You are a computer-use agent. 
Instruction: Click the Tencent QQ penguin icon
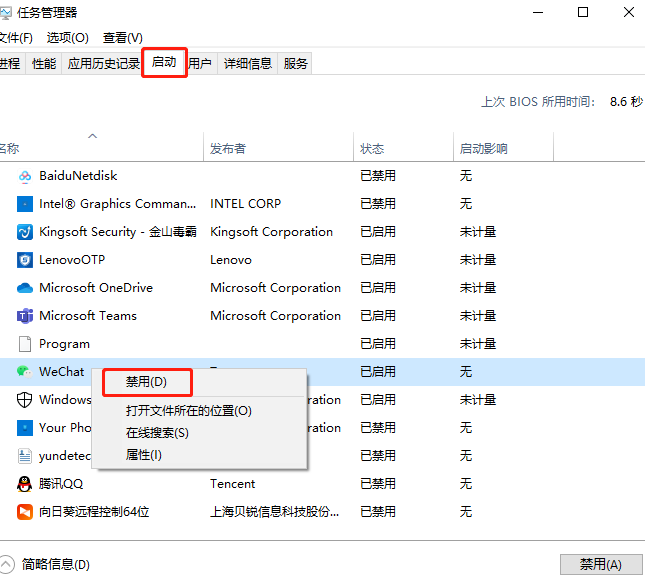(x=25, y=484)
